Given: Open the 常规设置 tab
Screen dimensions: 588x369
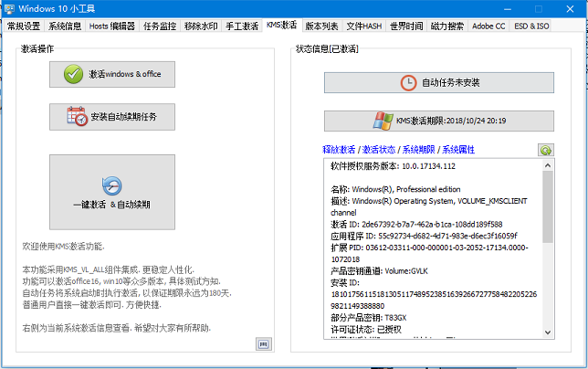Looking at the screenshot, I should (24, 26).
